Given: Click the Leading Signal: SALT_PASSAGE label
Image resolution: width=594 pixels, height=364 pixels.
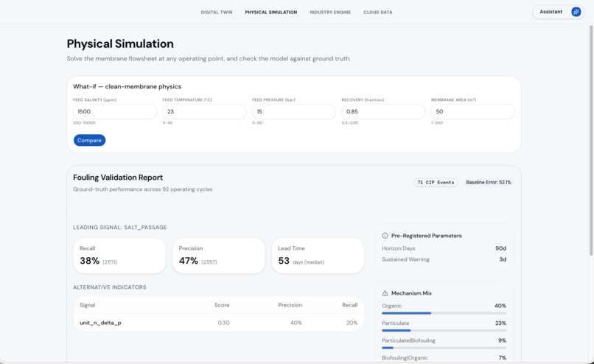Looking at the screenshot, I should 120,227.
